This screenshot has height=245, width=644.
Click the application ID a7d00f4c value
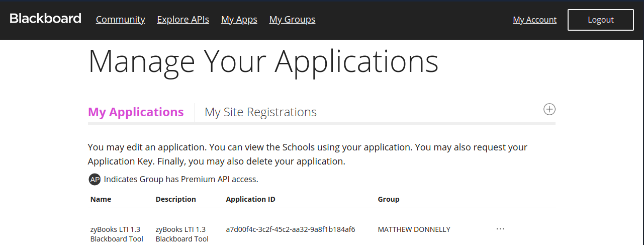tap(290, 229)
